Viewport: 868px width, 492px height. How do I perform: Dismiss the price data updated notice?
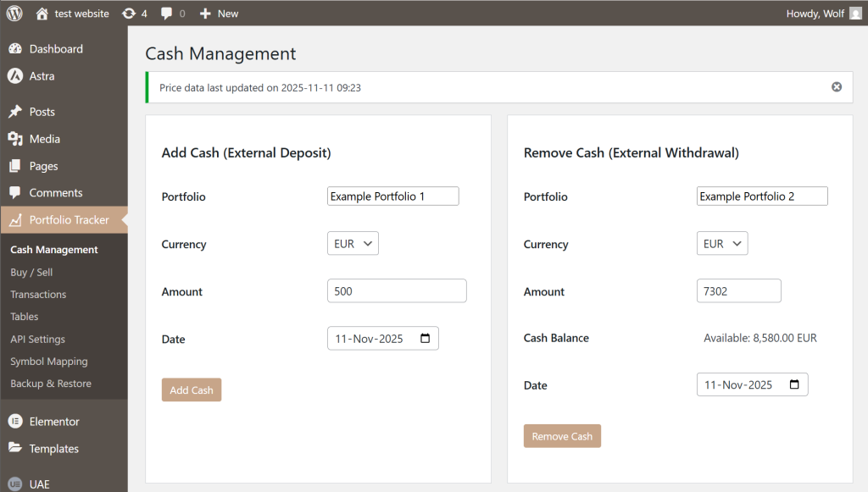tap(837, 87)
